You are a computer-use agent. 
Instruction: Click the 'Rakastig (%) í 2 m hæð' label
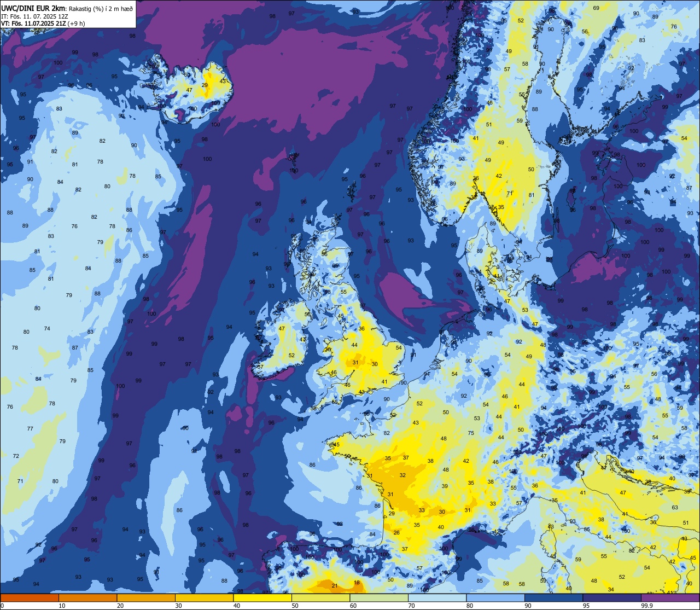101,9
